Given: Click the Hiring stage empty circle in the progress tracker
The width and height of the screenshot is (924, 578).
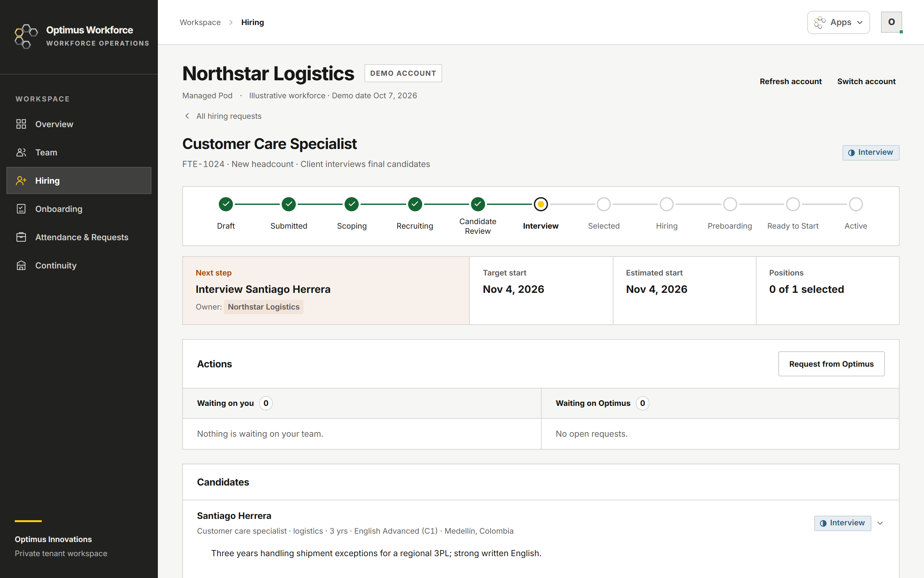Looking at the screenshot, I should point(667,204).
